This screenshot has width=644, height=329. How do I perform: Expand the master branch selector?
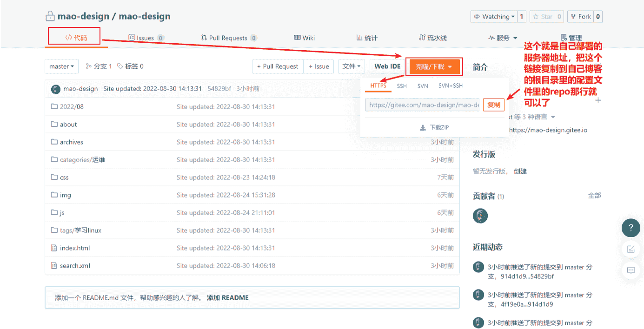tap(61, 66)
